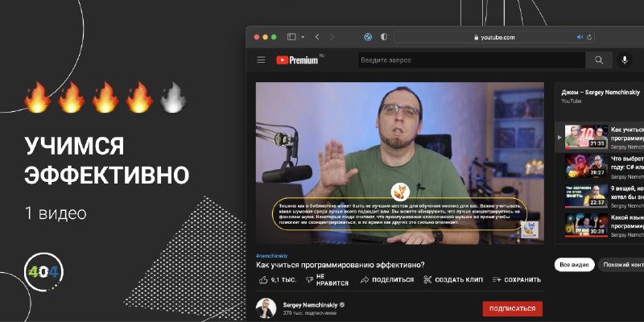Click СОХРАНИТЬ save to playlist
This screenshot has width=644, height=322.
click(x=517, y=279)
